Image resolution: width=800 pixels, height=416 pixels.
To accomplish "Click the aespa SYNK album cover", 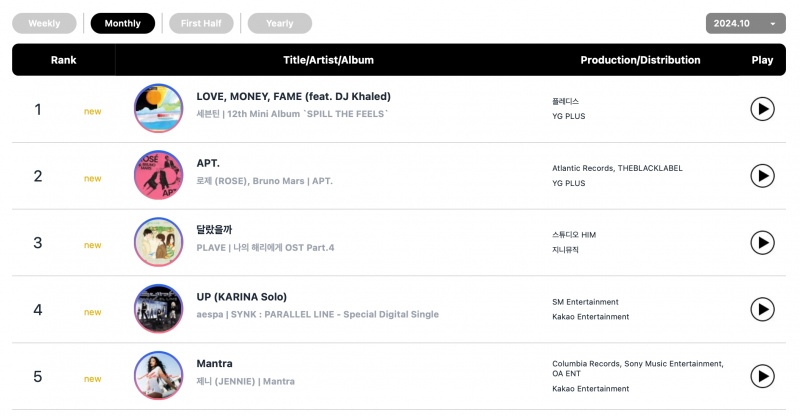I will [x=158, y=309].
